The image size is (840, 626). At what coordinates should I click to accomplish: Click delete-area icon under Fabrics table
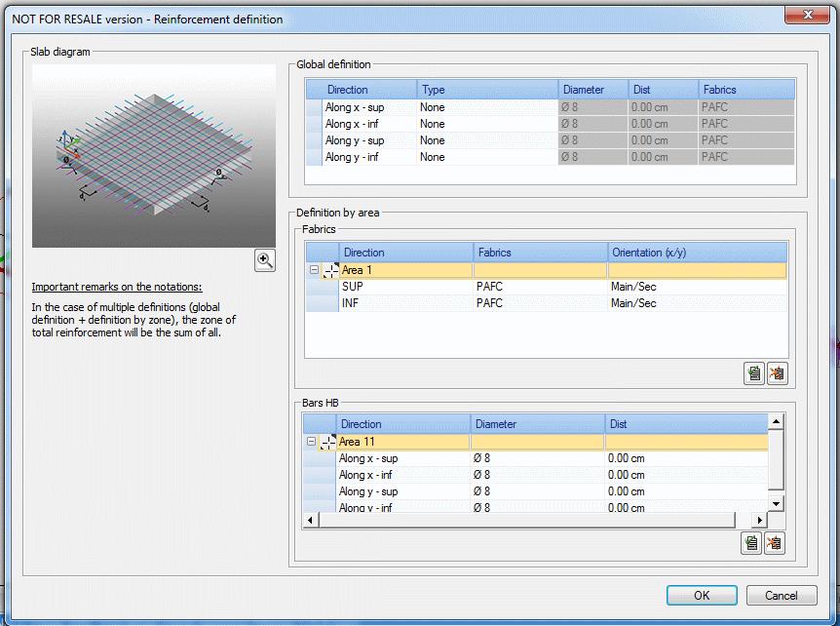[x=777, y=373]
